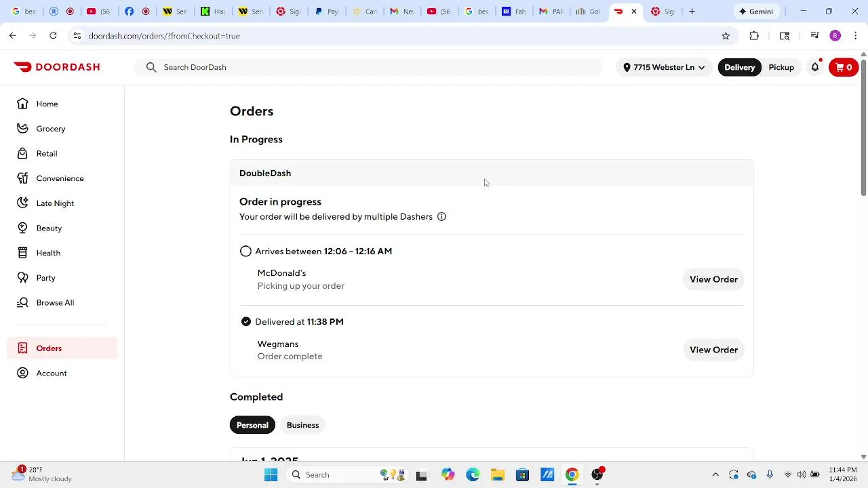Open the weather widget showing 28°F
This screenshot has height=488, width=868.
tap(42, 474)
